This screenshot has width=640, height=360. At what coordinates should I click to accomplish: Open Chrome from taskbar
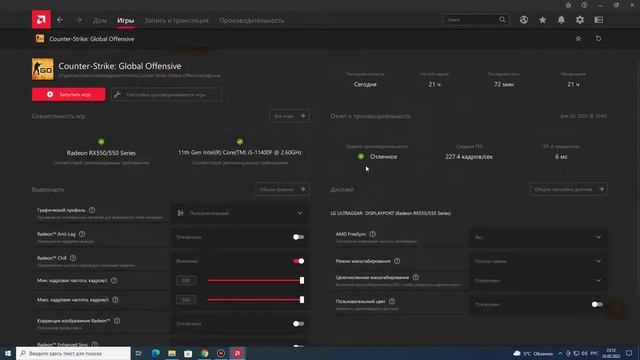tap(204, 353)
